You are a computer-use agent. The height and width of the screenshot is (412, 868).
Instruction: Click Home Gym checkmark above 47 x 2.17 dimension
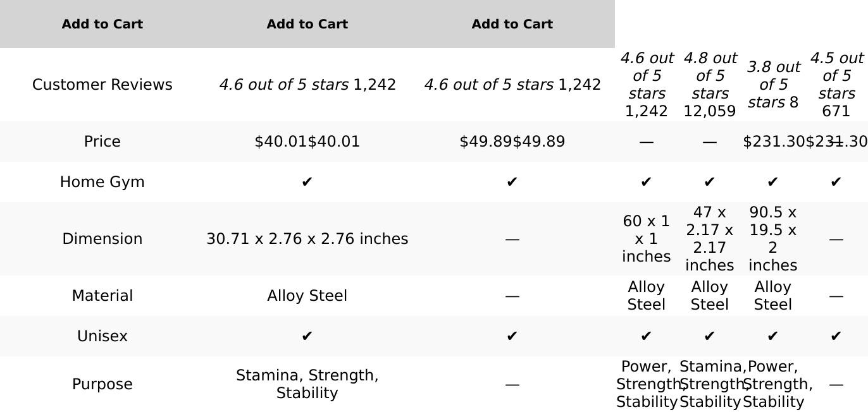709,182
